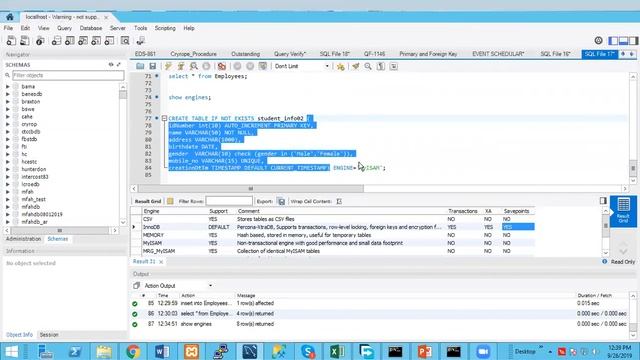The height and width of the screenshot is (360, 640).
Task: Open the File menu
Action: pos(8,28)
